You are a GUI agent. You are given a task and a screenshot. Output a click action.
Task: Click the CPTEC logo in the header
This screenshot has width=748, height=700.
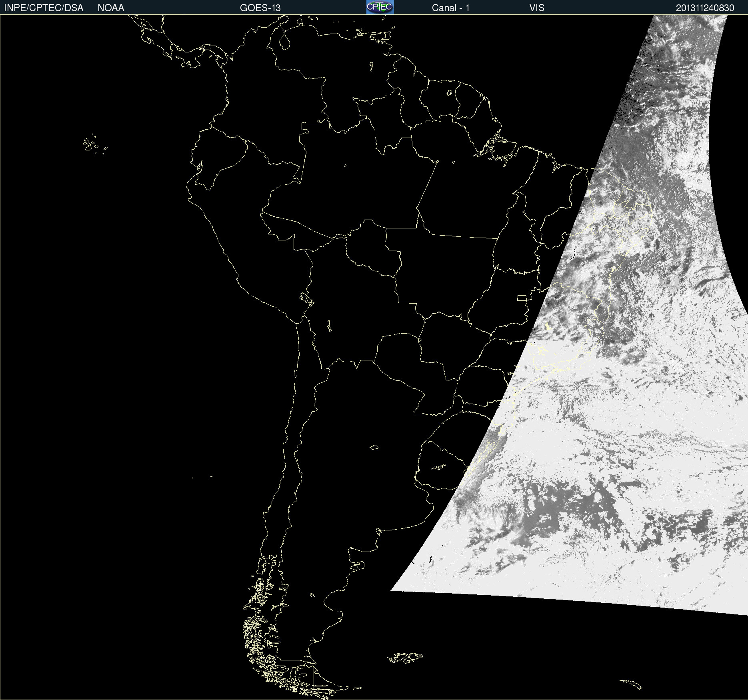380,7
